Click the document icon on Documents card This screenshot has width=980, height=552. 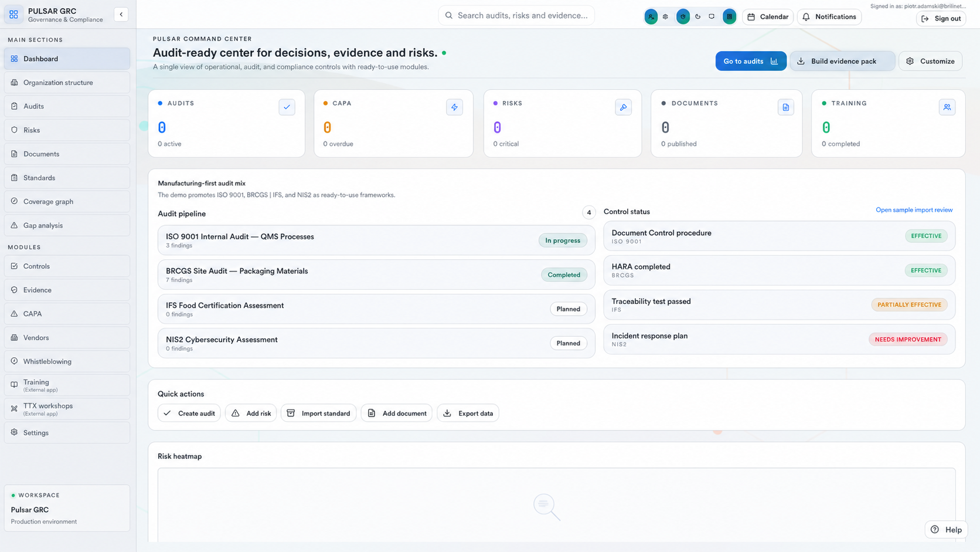click(x=786, y=107)
